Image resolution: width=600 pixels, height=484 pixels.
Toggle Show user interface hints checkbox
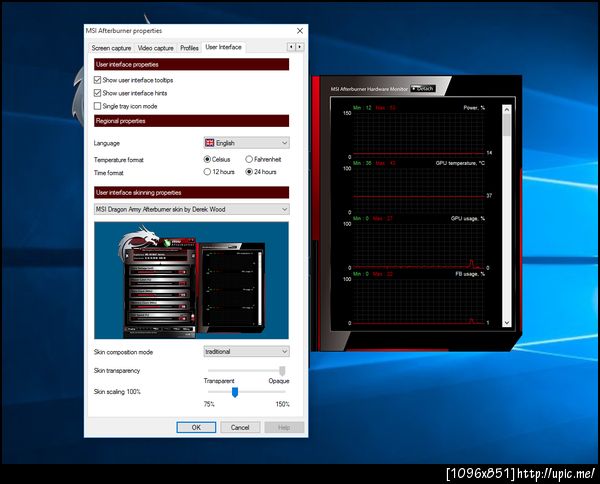point(98,93)
